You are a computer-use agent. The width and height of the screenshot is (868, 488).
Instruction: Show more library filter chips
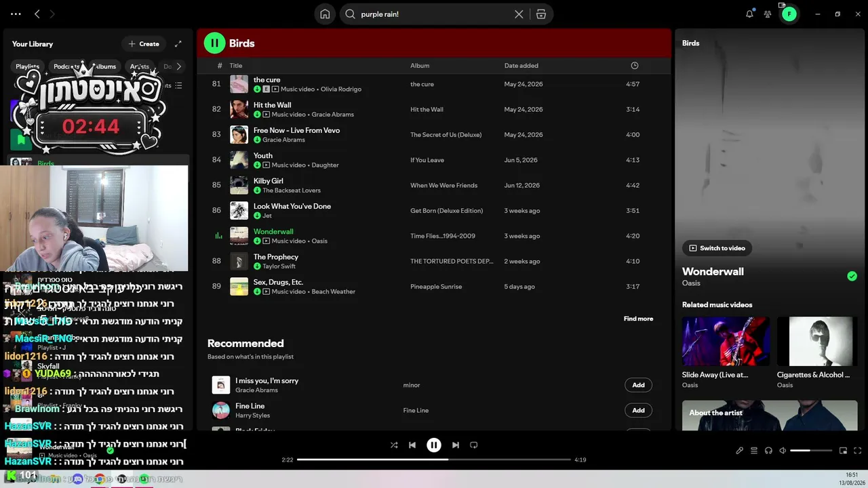[x=178, y=66]
